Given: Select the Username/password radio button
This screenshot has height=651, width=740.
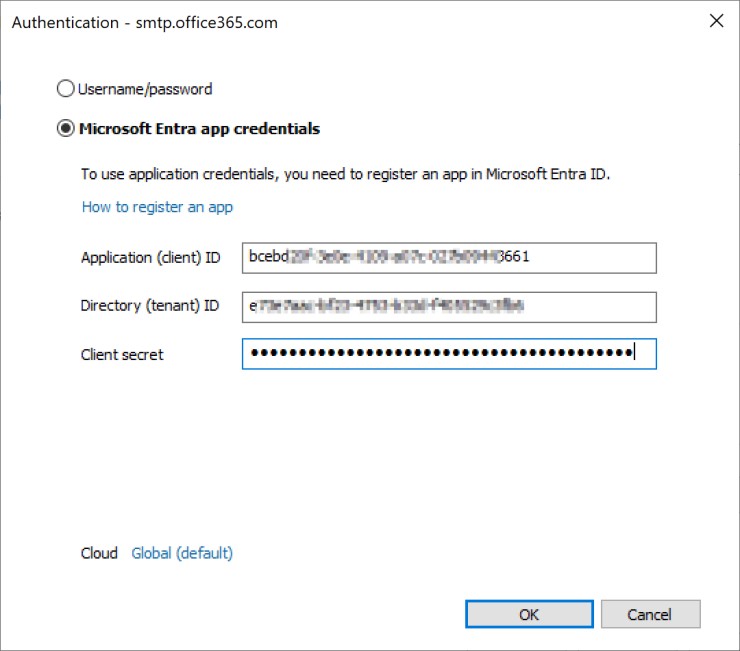Looking at the screenshot, I should click(x=65, y=89).
